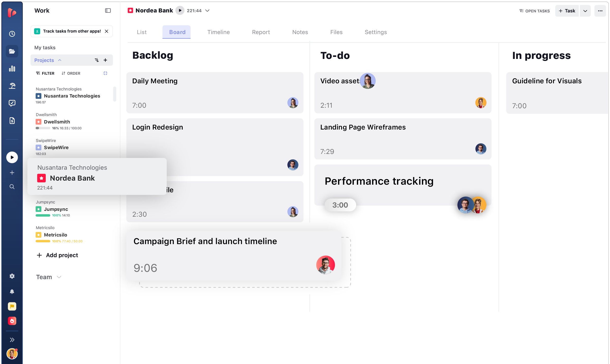Switch to the Timeline tab
The width and height of the screenshot is (610, 364).
pyautogui.click(x=218, y=32)
